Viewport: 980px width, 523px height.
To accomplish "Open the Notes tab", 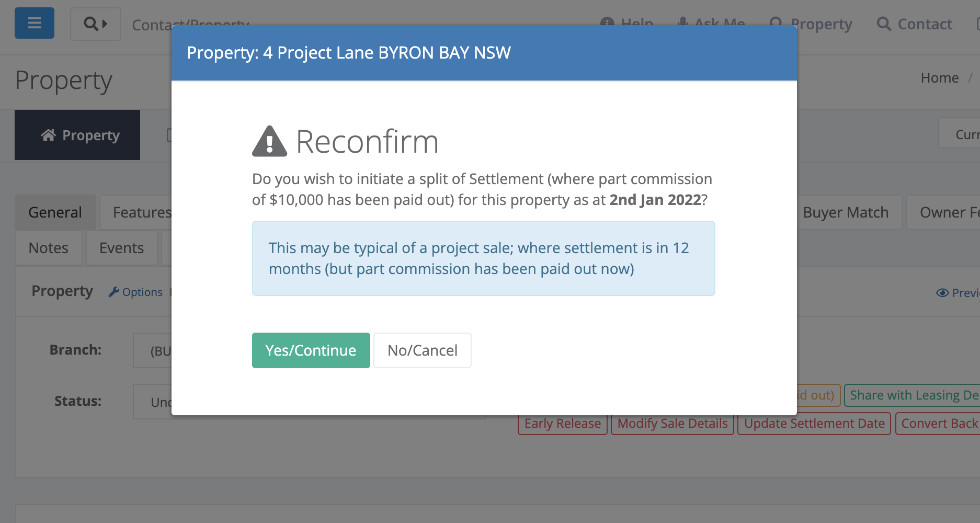I will [x=49, y=248].
